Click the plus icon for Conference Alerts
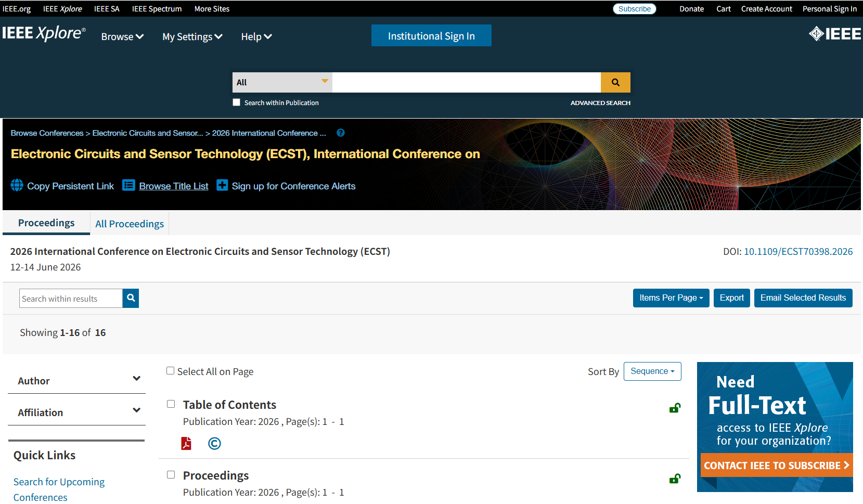 [x=222, y=185]
